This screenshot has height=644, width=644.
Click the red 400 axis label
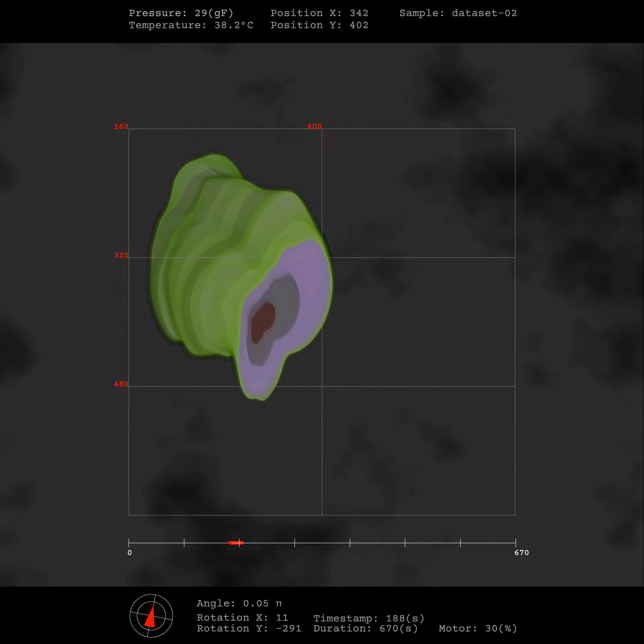click(x=314, y=127)
